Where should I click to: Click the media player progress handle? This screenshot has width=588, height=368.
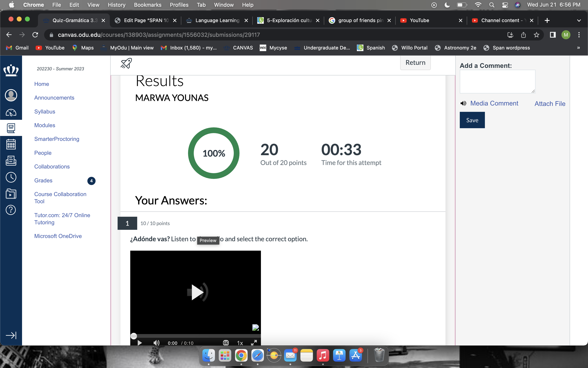click(134, 336)
